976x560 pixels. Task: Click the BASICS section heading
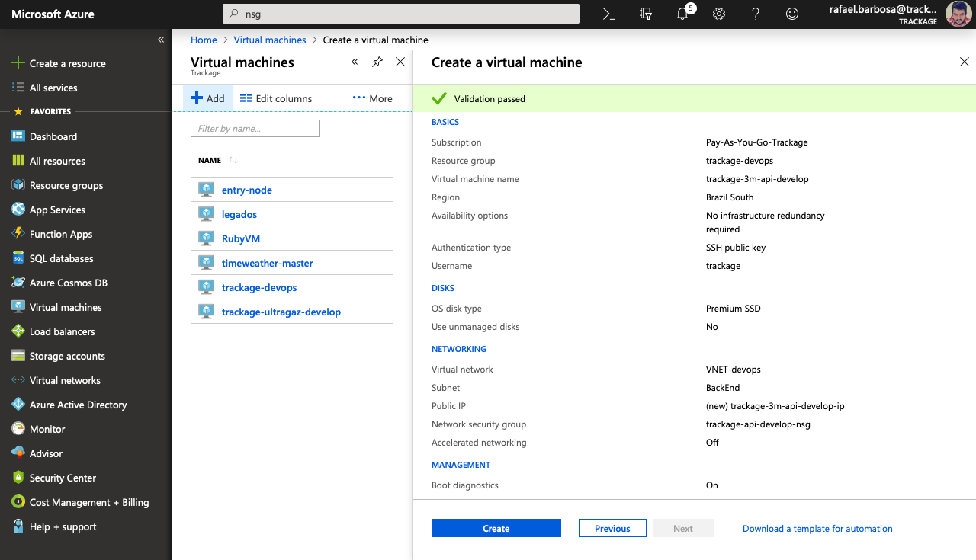[445, 122]
